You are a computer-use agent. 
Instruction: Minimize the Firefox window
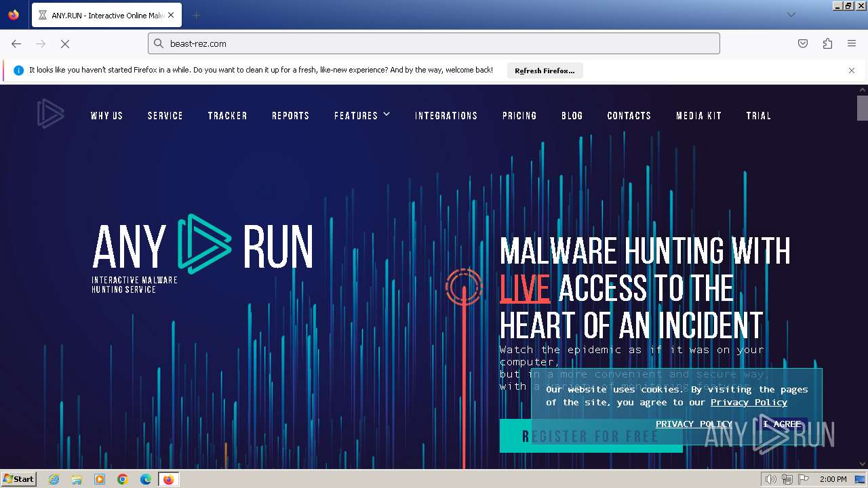point(838,5)
